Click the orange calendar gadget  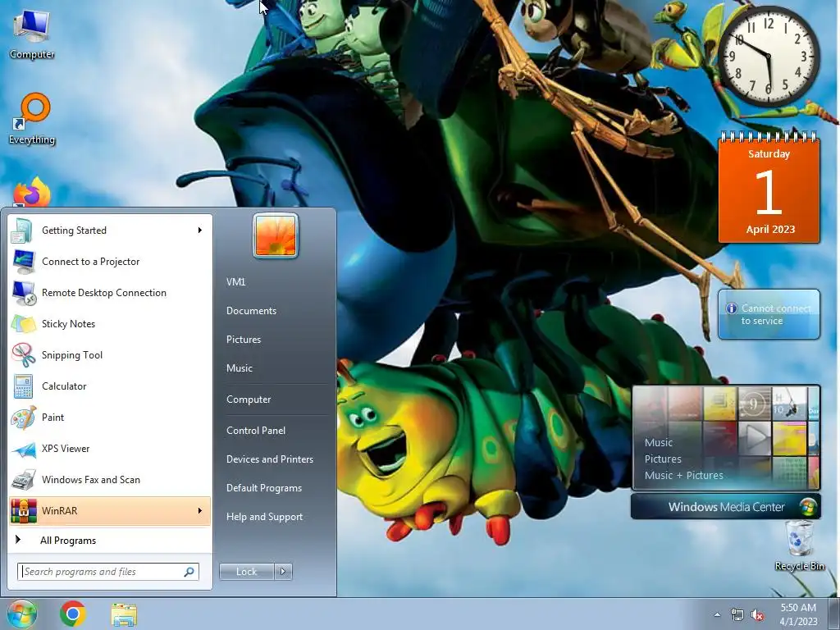pos(769,188)
